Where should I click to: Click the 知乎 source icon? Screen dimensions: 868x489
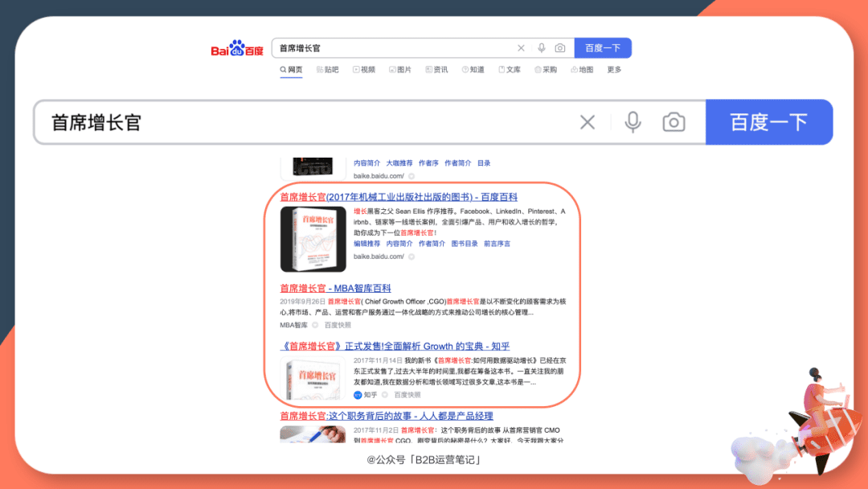click(x=358, y=395)
